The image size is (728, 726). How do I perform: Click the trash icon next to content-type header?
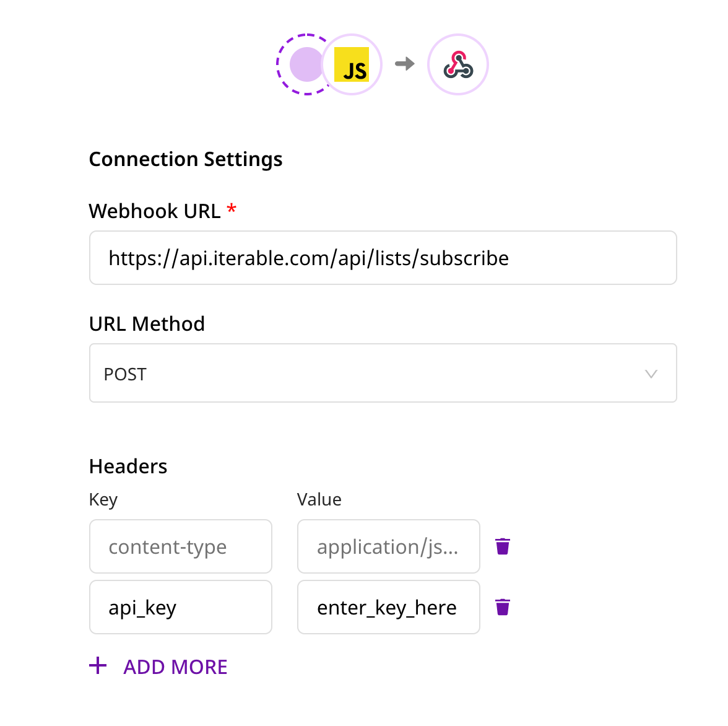point(502,546)
